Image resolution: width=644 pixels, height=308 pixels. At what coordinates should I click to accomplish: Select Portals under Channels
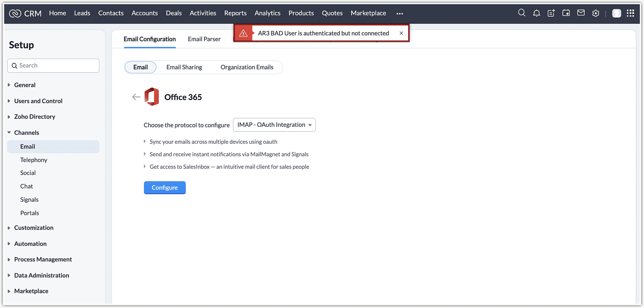tap(30, 213)
